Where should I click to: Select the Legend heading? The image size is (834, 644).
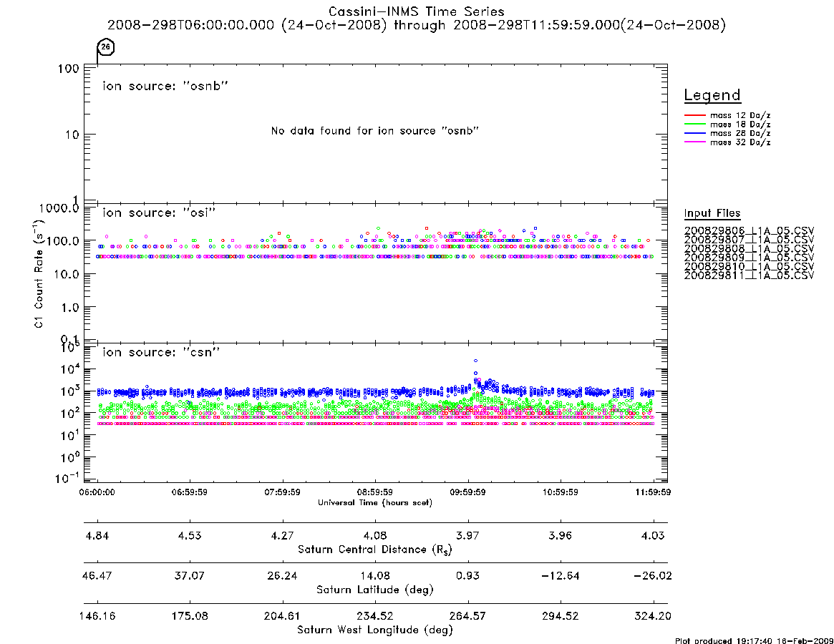coord(712,95)
